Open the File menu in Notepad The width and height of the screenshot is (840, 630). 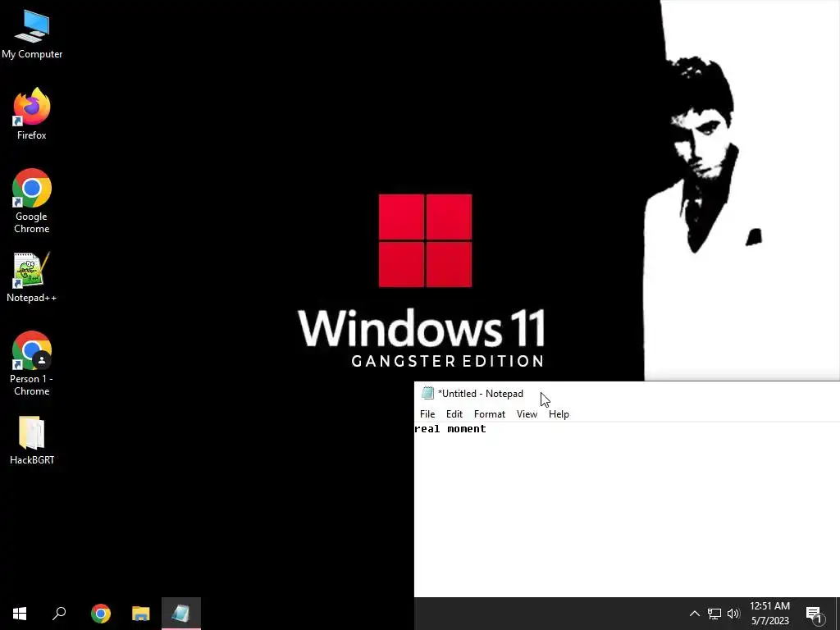tap(427, 414)
